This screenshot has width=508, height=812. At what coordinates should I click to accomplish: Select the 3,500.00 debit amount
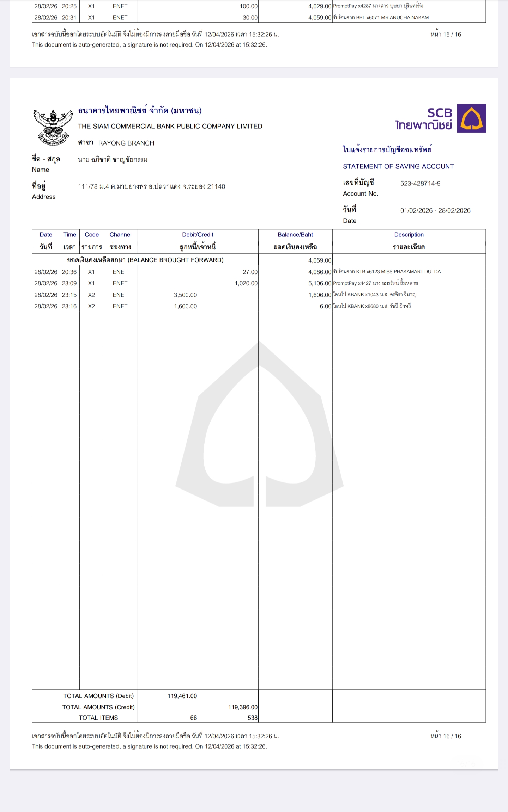click(x=185, y=295)
